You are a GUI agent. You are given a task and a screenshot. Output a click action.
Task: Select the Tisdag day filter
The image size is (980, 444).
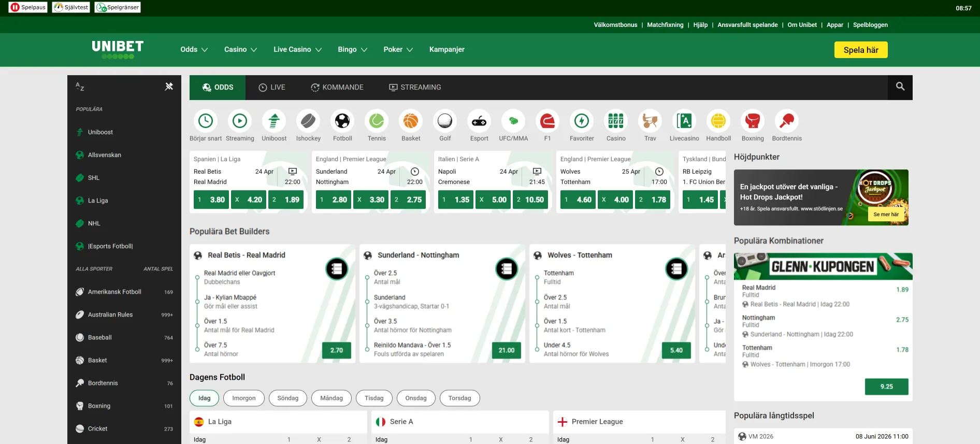tap(374, 398)
